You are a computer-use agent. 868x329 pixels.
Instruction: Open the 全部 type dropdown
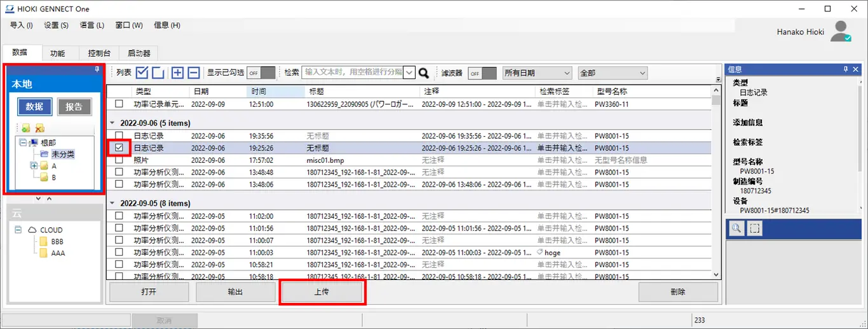tap(612, 73)
